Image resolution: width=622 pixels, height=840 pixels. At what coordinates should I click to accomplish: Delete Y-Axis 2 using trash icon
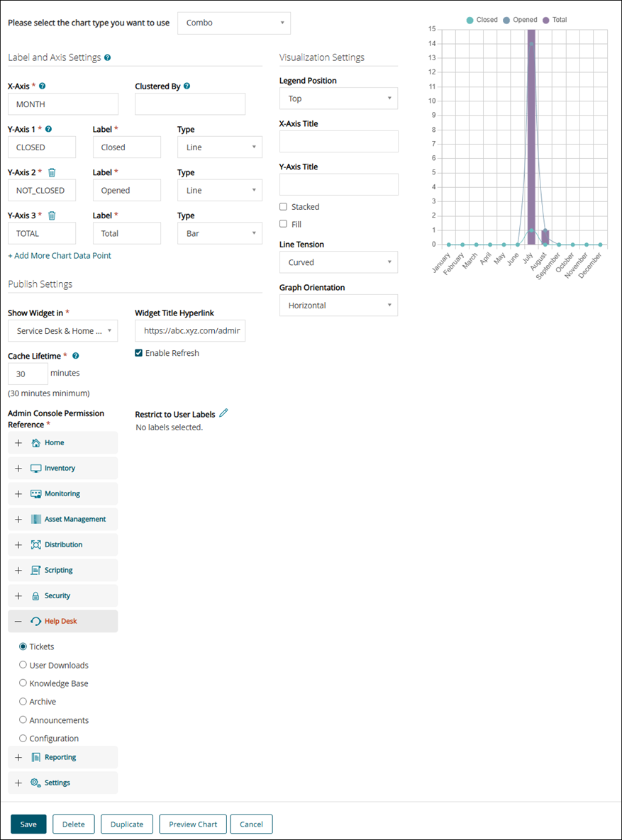[x=52, y=172]
